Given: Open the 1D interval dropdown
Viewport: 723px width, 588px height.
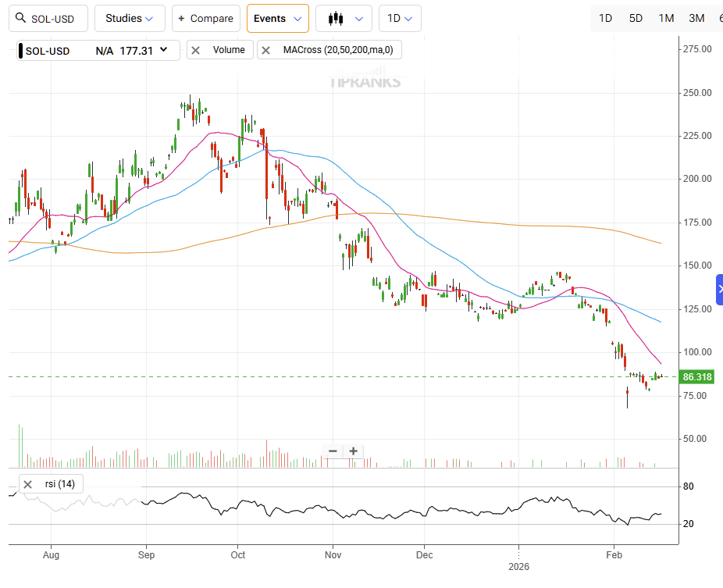Looking at the screenshot, I should tap(400, 18).
